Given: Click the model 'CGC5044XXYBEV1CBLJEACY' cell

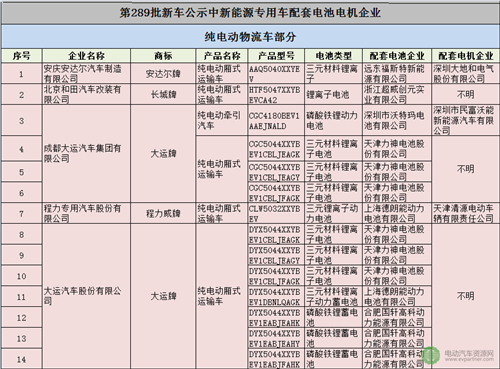Looking at the screenshot, I should [276, 172].
